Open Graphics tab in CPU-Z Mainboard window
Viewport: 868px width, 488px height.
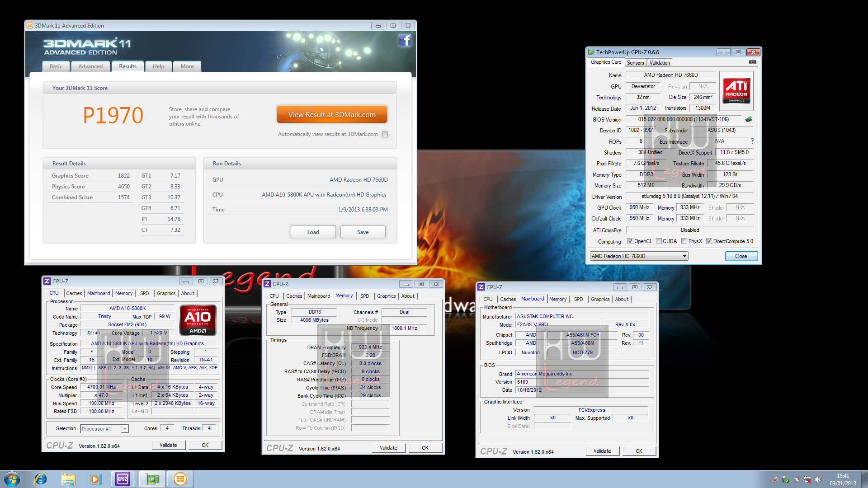[x=600, y=299]
